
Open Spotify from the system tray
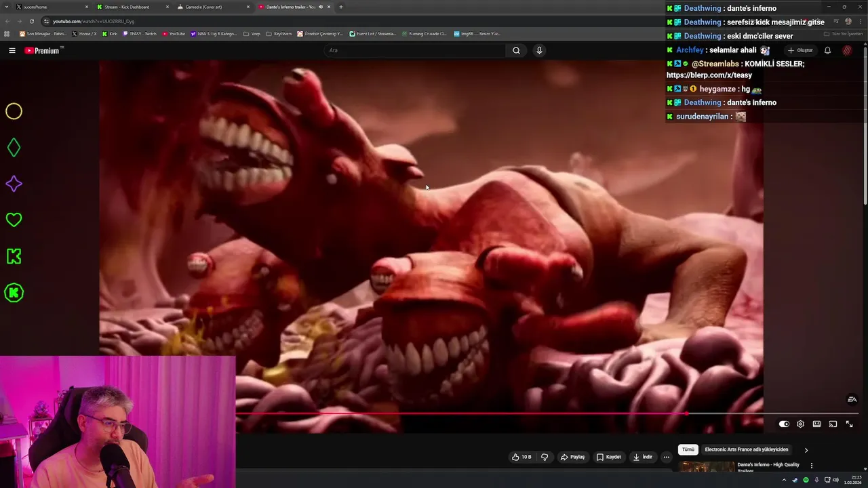806,480
